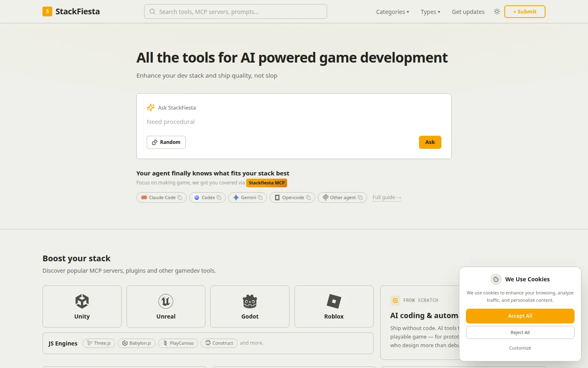Click the PlayCanvas chip icon
The image size is (588, 368).
(165, 343)
